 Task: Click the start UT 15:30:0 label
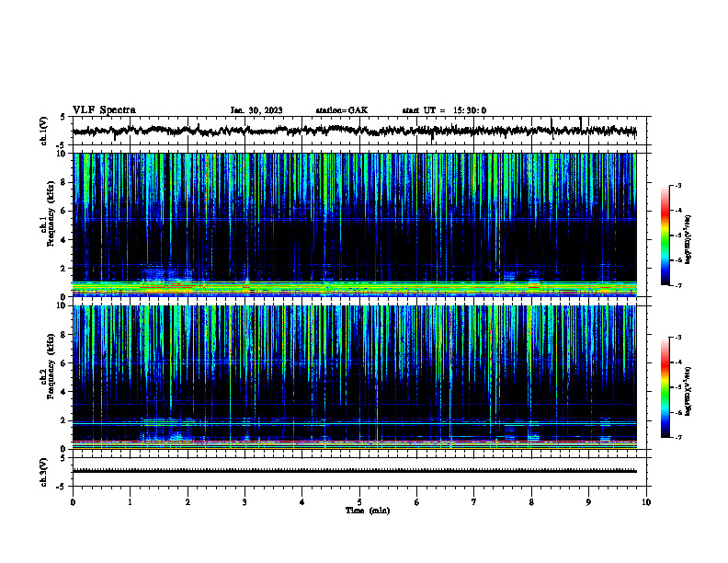[444, 110]
